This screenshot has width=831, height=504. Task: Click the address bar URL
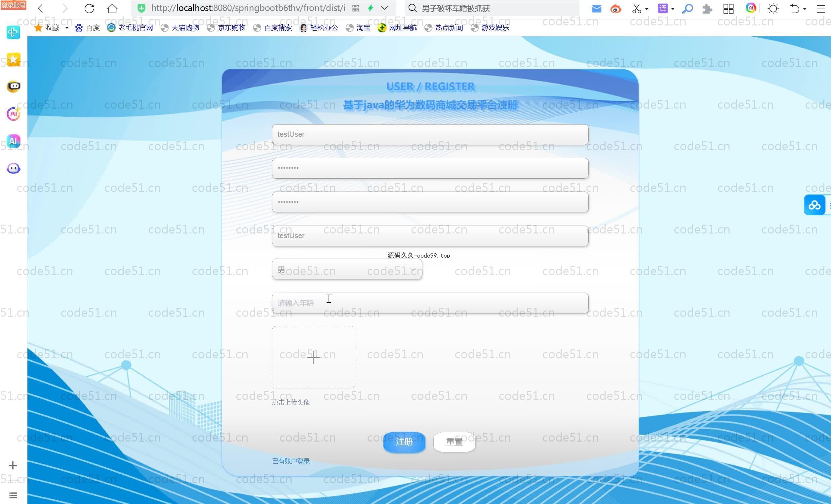[x=248, y=8]
